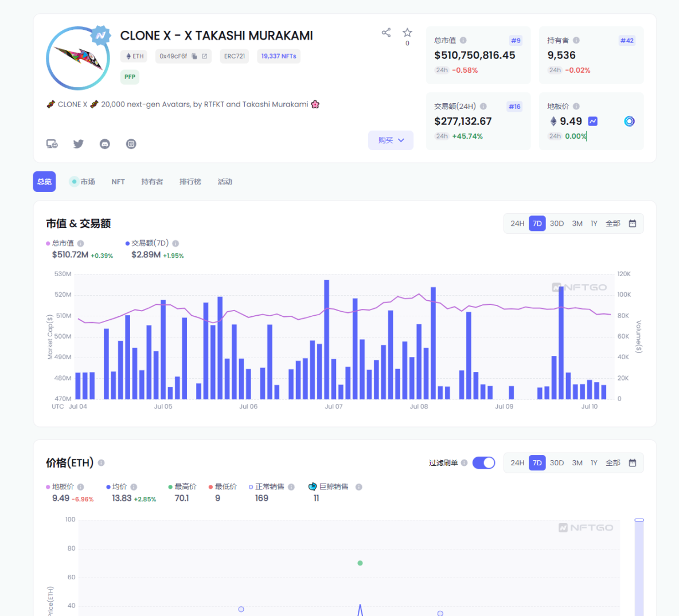This screenshot has width=679, height=616.
Task: Open calendar picker in market cap chart
Action: pyautogui.click(x=633, y=223)
